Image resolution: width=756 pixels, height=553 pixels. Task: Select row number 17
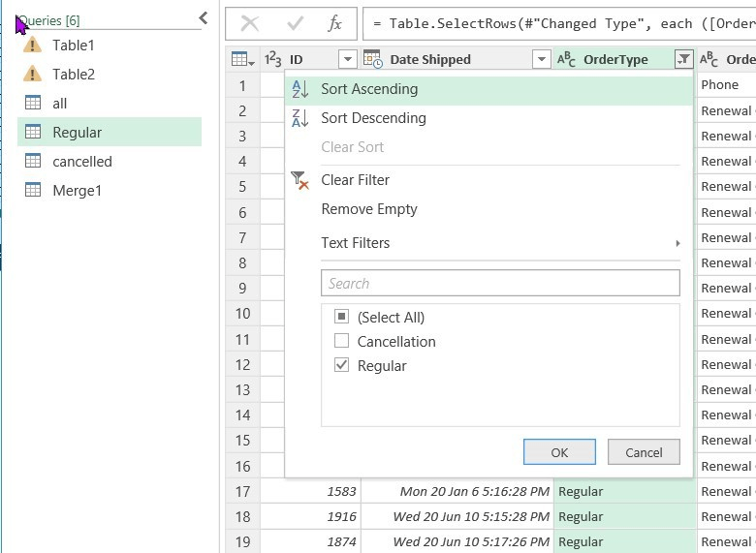coord(242,491)
